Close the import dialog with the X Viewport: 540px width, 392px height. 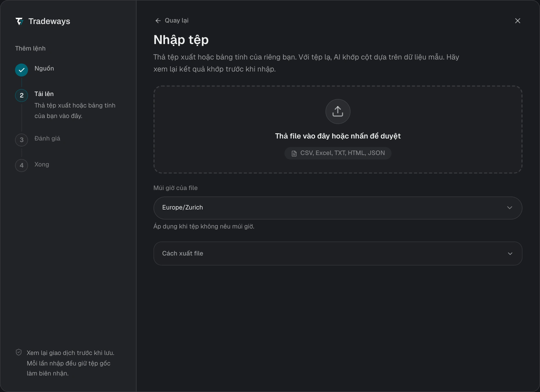click(x=517, y=21)
